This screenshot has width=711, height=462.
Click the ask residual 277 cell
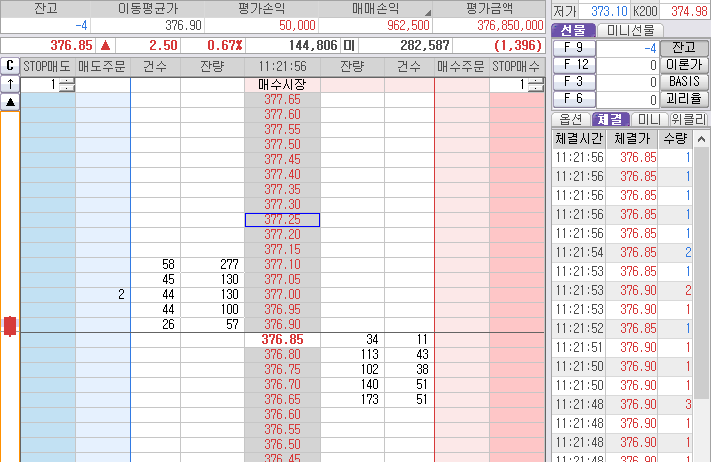click(x=212, y=264)
